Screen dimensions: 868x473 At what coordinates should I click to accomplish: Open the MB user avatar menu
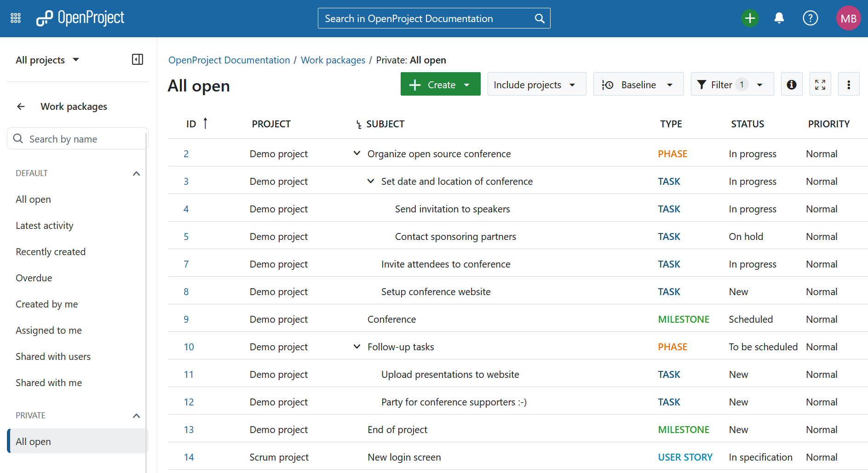tap(848, 18)
